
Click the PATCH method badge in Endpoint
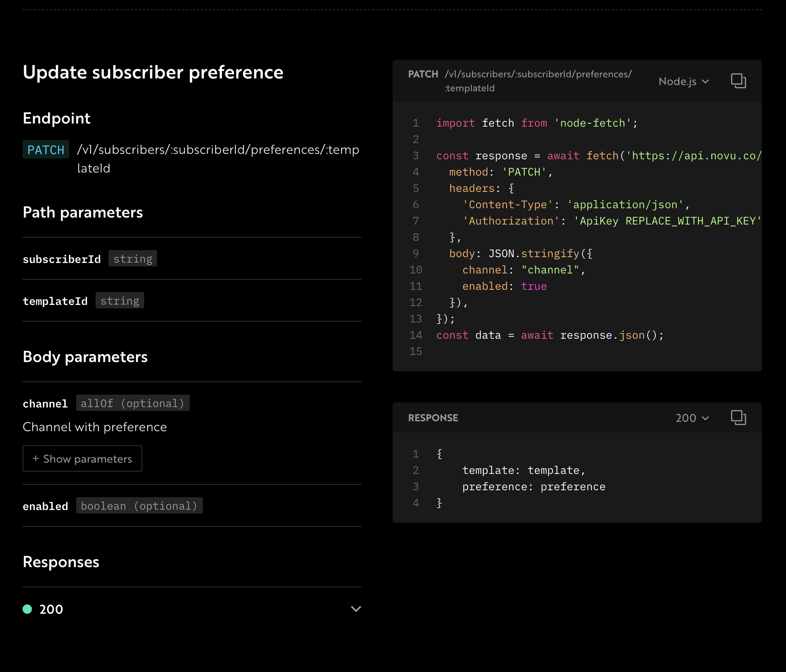pyautogui.click(x=46, y=150)
